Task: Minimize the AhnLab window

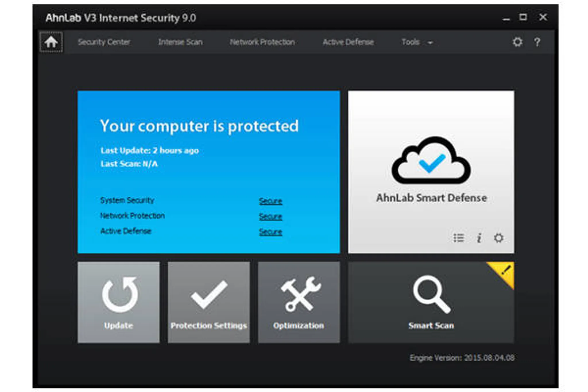Action: [506, 19]
